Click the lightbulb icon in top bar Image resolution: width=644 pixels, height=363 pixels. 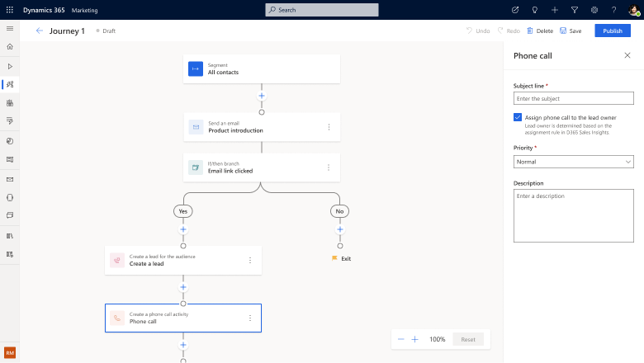pos(535,10)
